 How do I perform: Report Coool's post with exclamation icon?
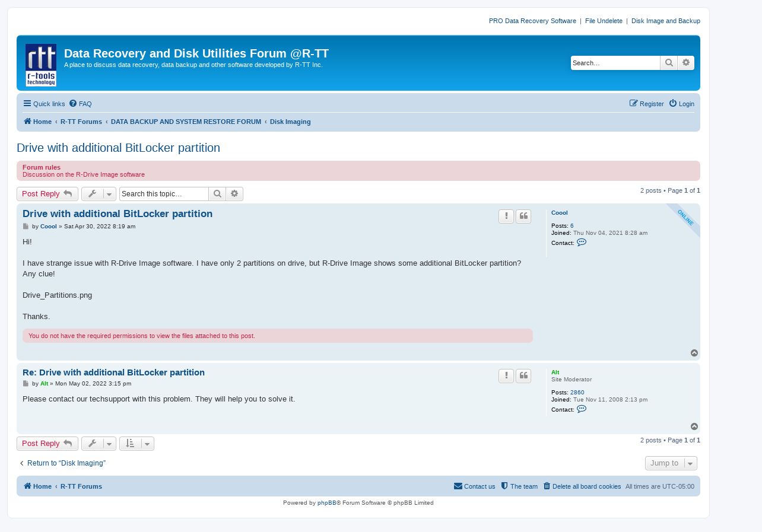point(506,216)
